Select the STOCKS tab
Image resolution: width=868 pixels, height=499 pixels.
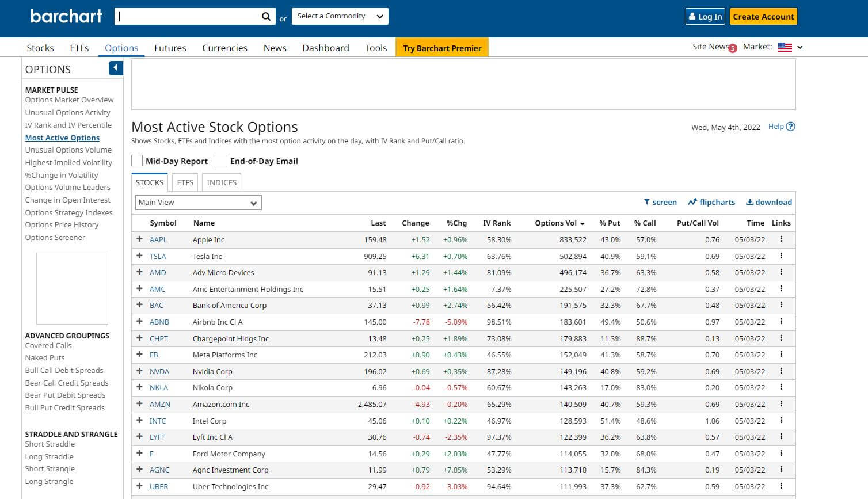(150, 182)
